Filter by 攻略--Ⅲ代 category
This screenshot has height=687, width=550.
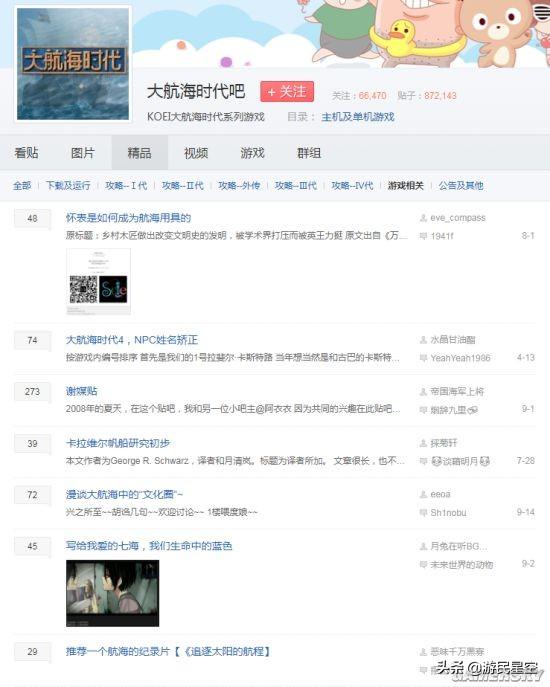pyautogui.click(x=296, y=186)
